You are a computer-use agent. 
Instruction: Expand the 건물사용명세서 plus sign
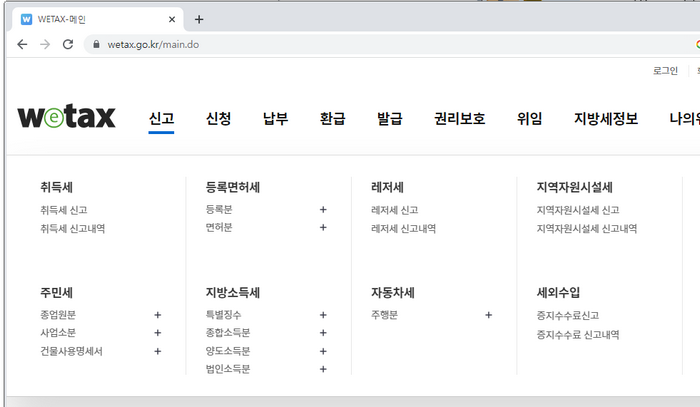pyautogui.click(x=158, y=351)
